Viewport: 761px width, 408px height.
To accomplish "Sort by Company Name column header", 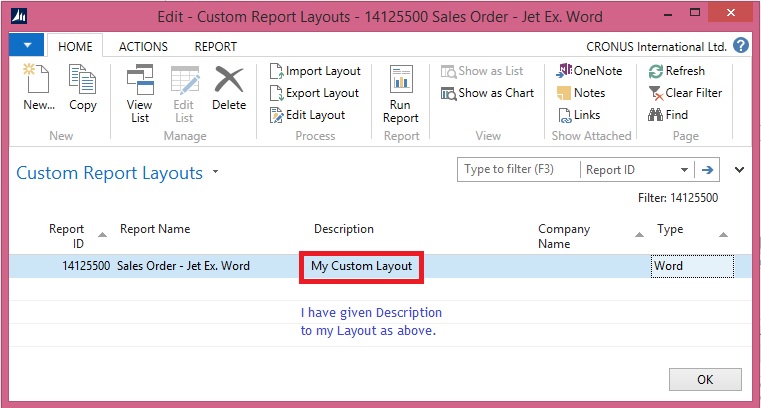I will click(564, 236).
